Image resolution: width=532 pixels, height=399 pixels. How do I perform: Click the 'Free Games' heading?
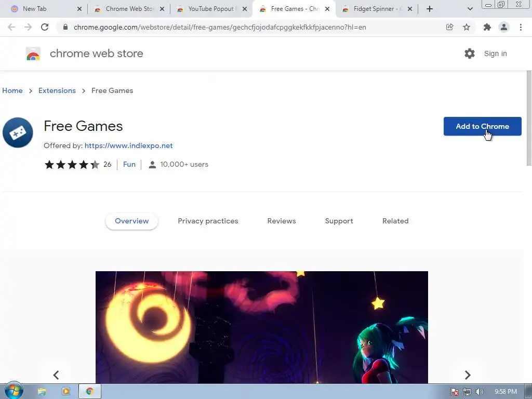pyautogui.click(x=83, y=126)
